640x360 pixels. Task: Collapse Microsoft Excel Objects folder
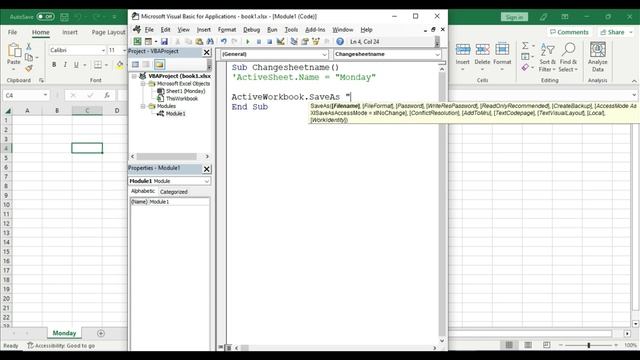tap(143, 84)
